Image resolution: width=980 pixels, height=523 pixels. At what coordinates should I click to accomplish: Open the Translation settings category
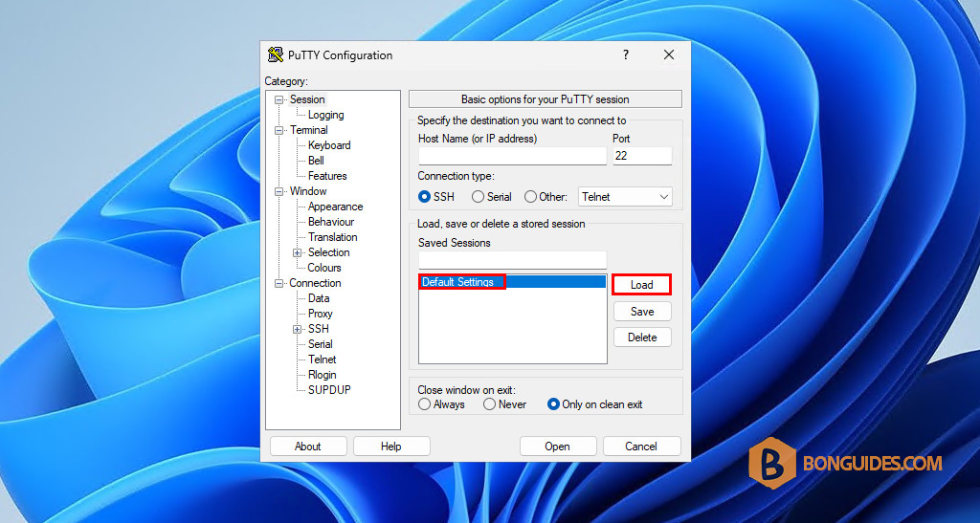coord(332,237)
